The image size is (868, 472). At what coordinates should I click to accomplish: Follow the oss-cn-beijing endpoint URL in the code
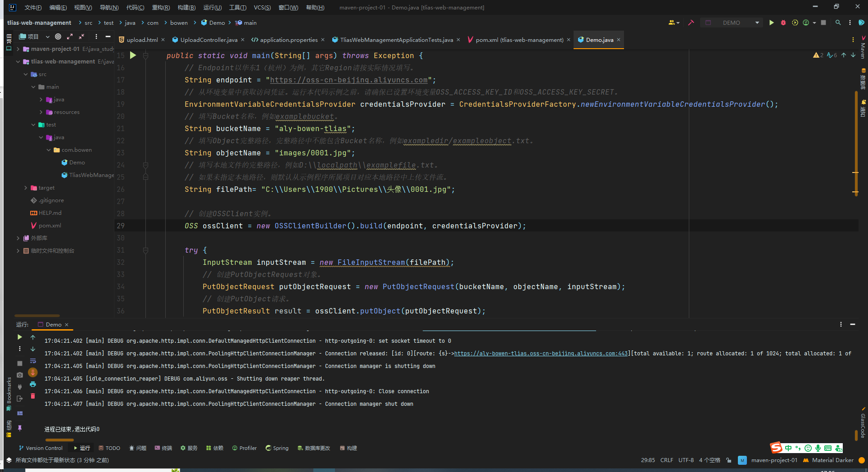tap(349, 80)
